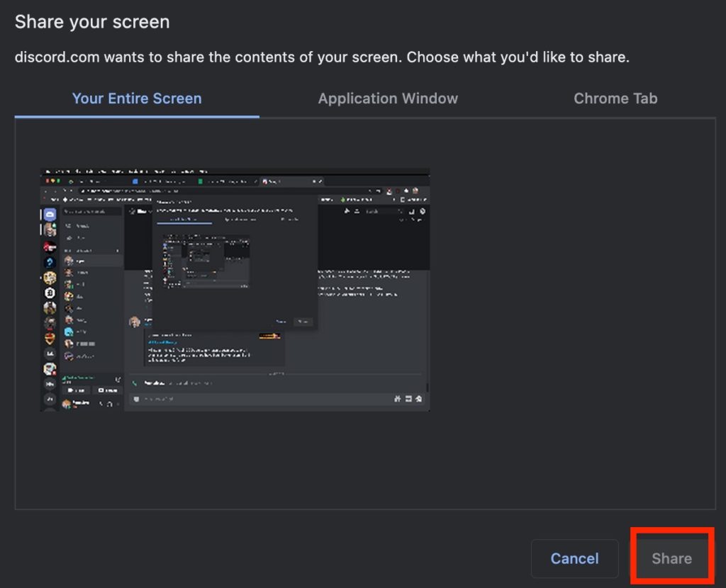726x588 pixels.
Task: Select the entire screen preview thumbnail
Action: tap(235, 289)
